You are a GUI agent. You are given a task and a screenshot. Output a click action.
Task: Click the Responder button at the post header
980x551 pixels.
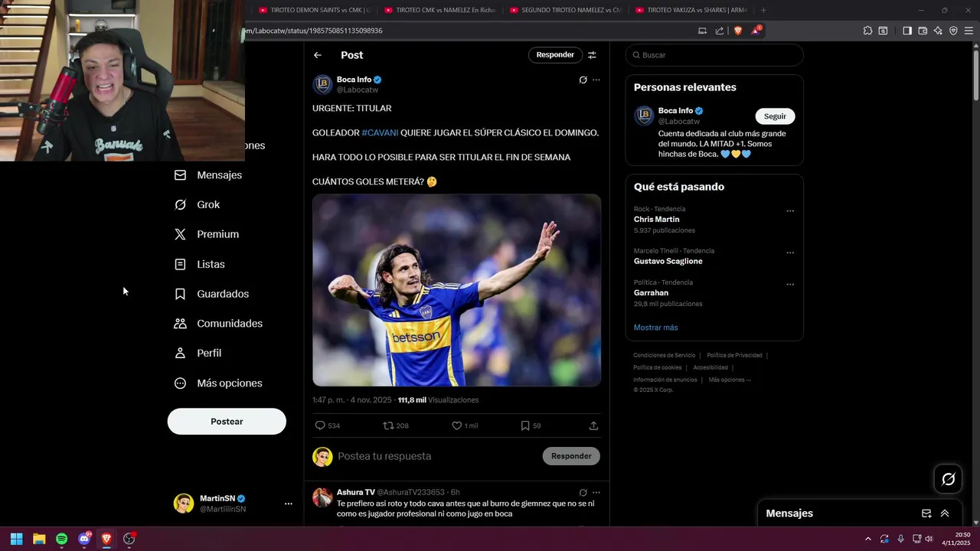pos(555,55)
